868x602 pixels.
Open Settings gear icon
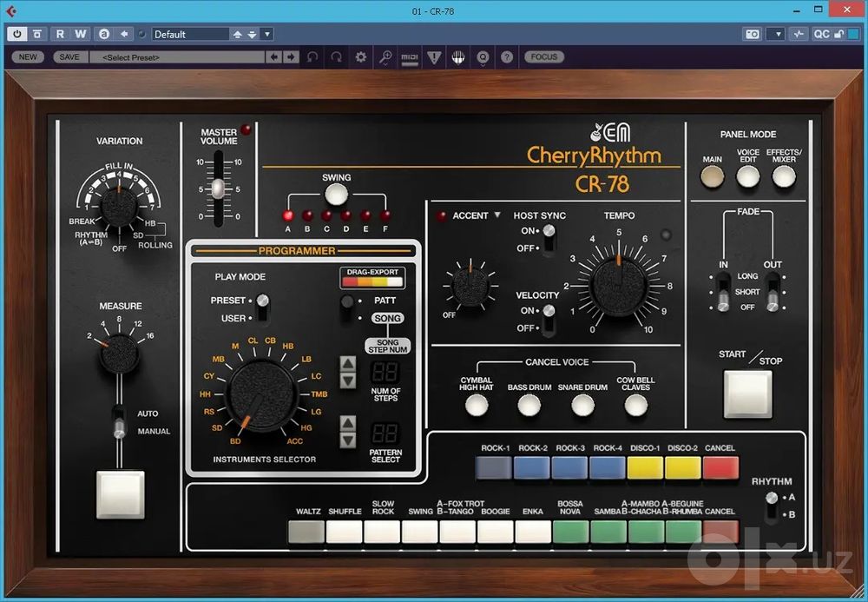361,57
